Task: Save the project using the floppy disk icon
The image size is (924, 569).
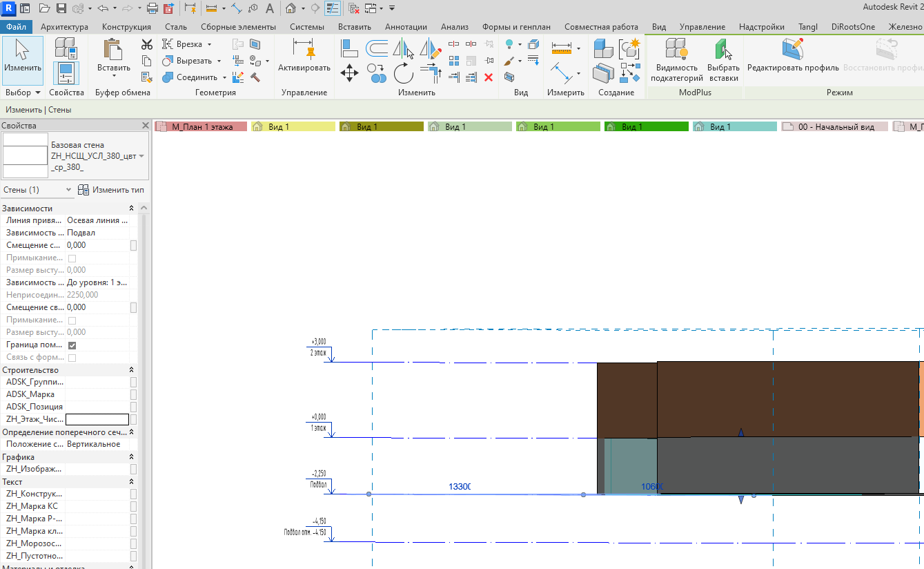Action: pyautogui.click(x=61, y=8)
